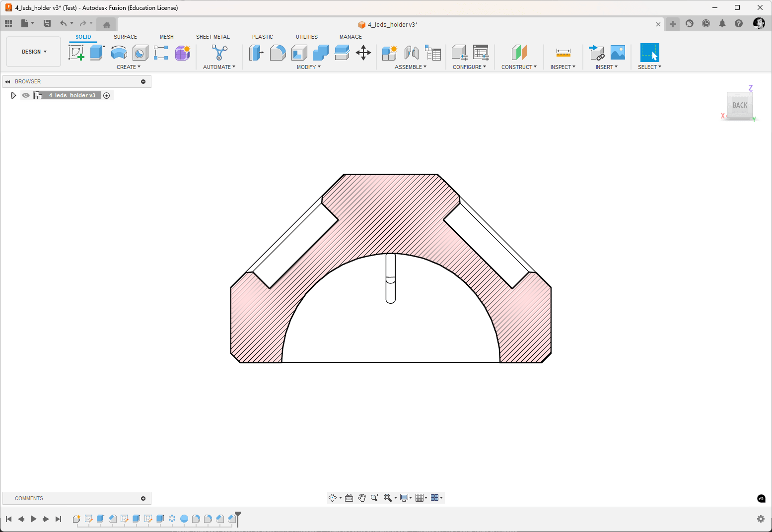Select the Insert Derive icon
Image resolution: width=772 pixels, height=532 pixels.
click(x=596, y=52)
